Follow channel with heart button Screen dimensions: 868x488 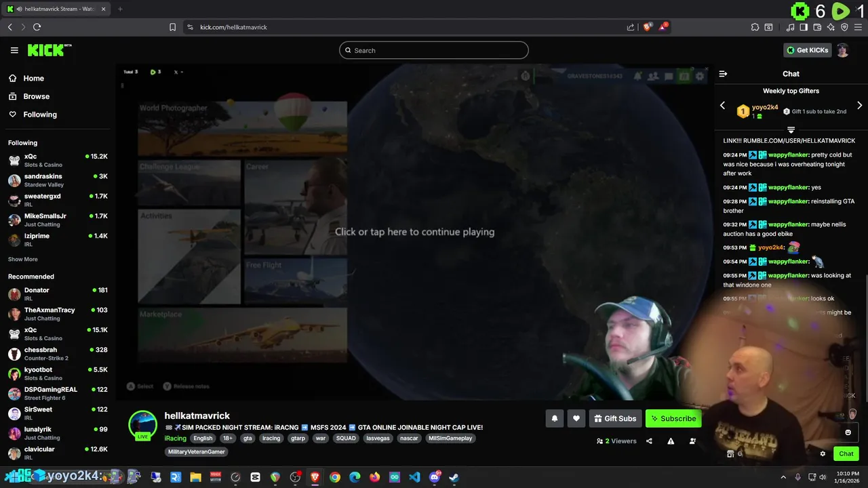[x=576, y=419]
